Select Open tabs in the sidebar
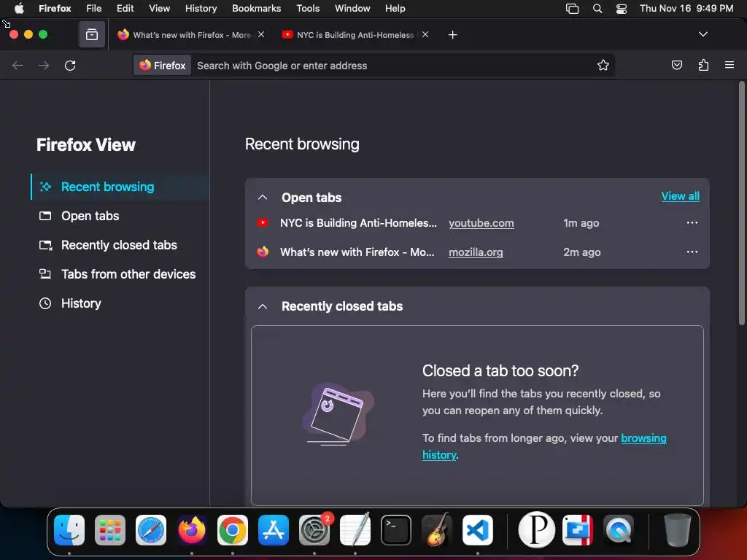747x560 pixels. pyautogui.click(x=120, y=216)
